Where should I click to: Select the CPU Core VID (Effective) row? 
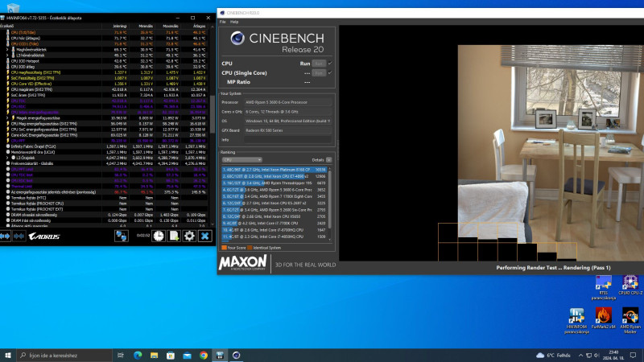105,84
